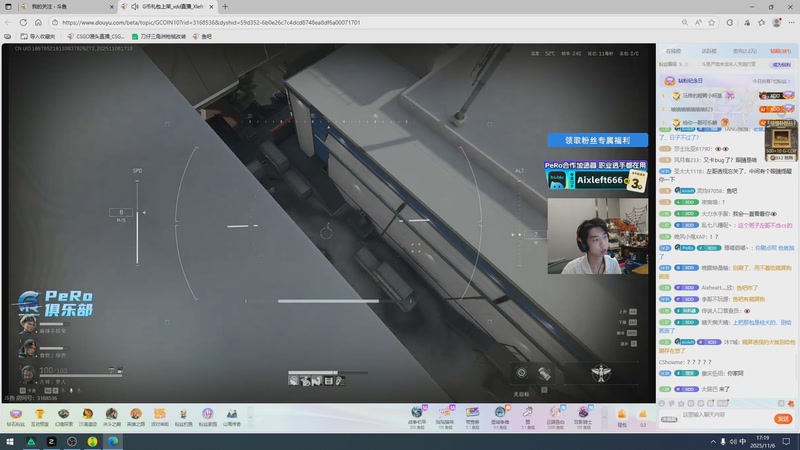Expand the left activity bar chevron
800x450 pixels.
coord(250,417)
